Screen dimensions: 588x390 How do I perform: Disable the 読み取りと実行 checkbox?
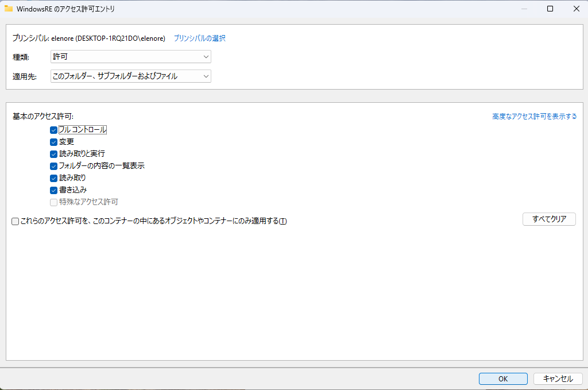pos(53,154)
